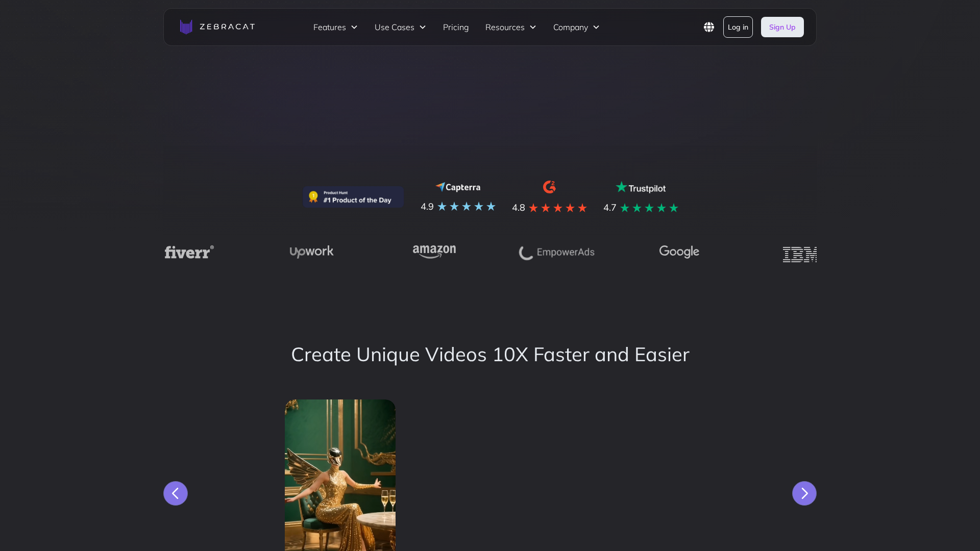This screenshot has height=551, width=980.
Task: Click the Zebracat logo
Action: click(217, 27)
